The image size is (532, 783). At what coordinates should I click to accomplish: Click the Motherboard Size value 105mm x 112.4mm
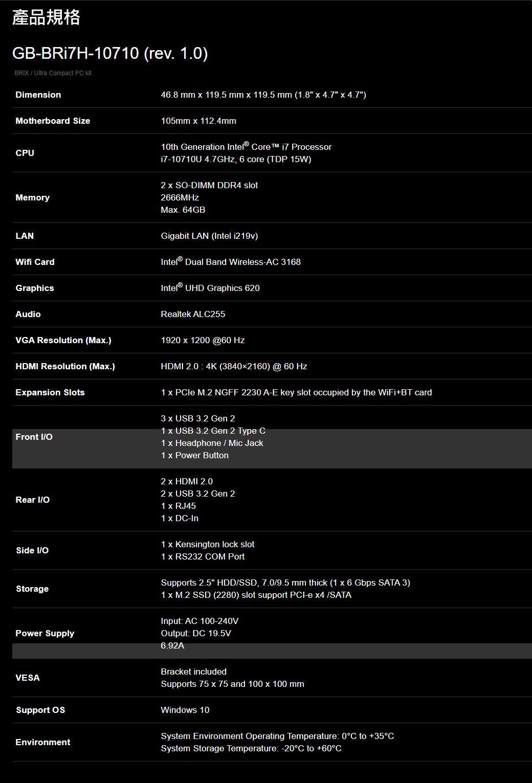pyautogui.click(x=198, y=121)
